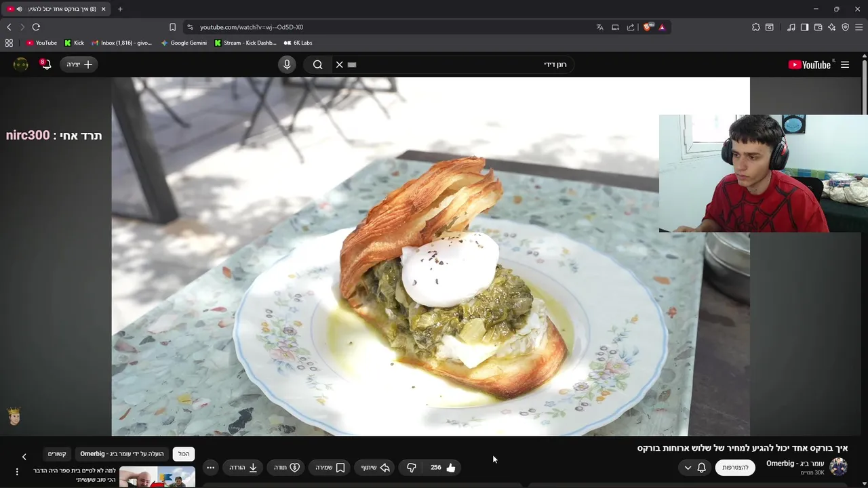This screenshot has height=488, width=868.
Task: Open the Google Gemini bookmark
Action: click(x=184, y=43)
